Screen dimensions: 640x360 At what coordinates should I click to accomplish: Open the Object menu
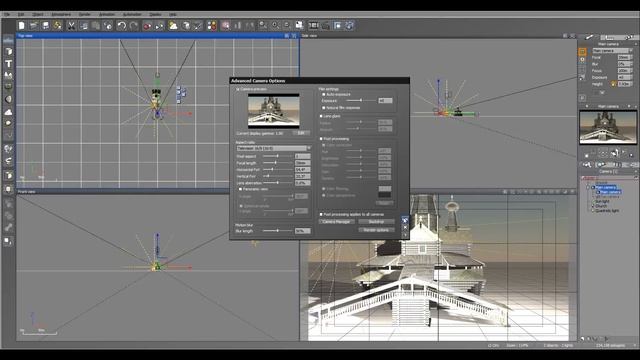pyautogui.click(x=38, y=14)
